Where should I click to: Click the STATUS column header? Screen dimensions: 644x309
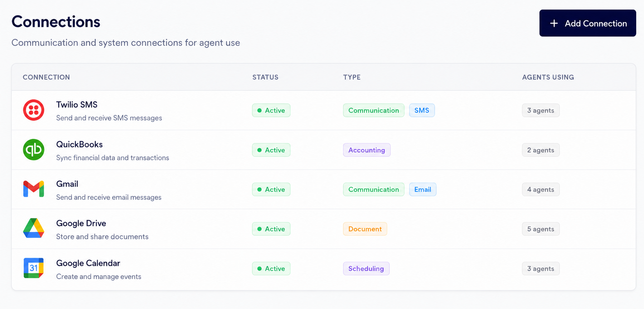[x=265, y=77]
